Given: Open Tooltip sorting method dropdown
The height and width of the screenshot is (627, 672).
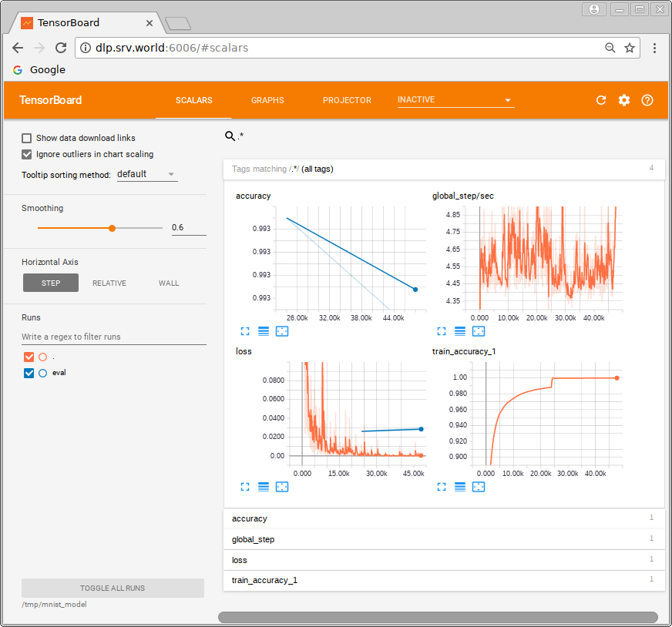Looking at the screenshot, I should pyautogui.click(x=147, y=174).
